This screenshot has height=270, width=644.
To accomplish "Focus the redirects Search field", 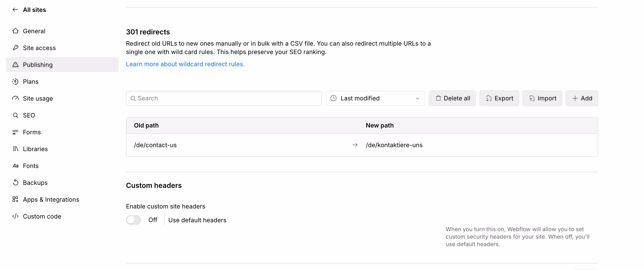I will pos(224,99).
